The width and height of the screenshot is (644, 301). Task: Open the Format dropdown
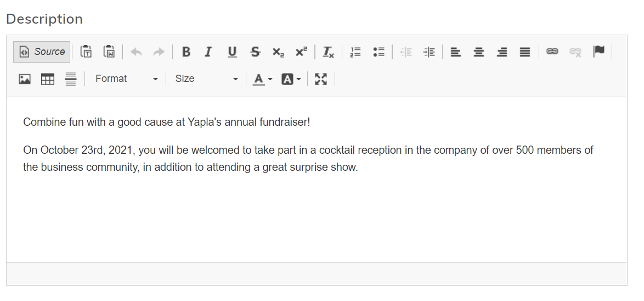click(x=126, y=79)
